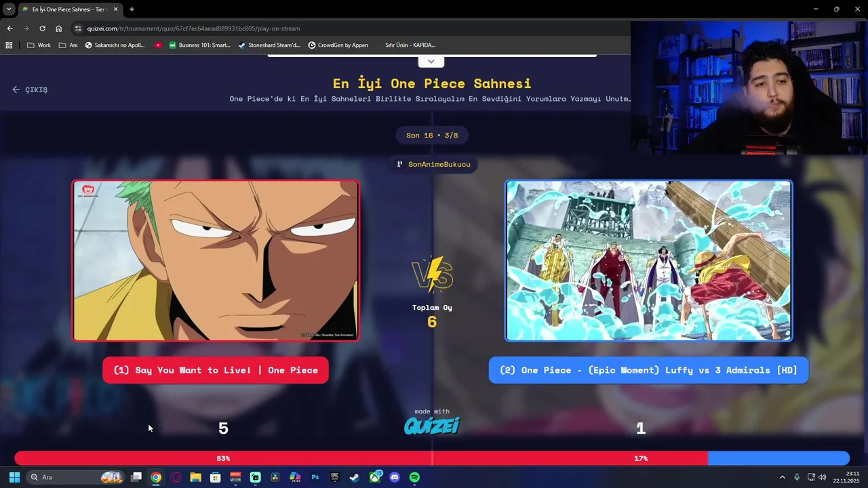Click the En İyi One Piece Sahnesi heading
The image size is (868, 488).
[x=432, y=83]
